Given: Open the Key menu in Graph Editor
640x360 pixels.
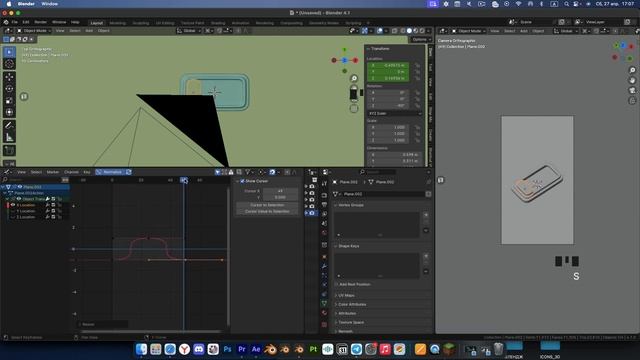Looking at the screenshot, I should click(x=87, y=172).
